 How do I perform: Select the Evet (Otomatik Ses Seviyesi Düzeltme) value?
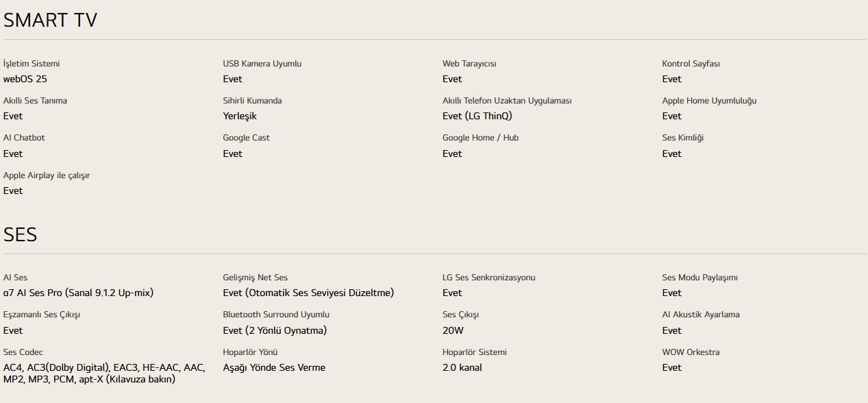pos(308,293)
